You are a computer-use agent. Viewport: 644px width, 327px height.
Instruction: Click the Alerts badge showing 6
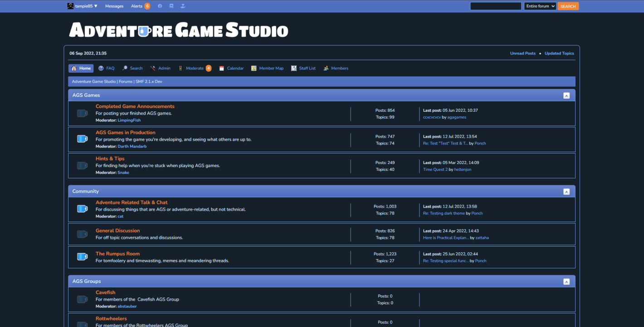[147, 6]
